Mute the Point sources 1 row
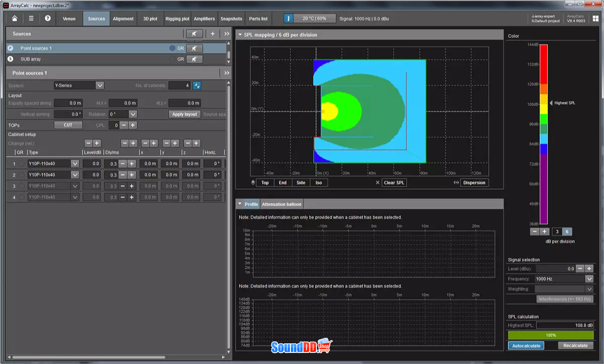Screen dimensions: 604x364 click(194, 48)
